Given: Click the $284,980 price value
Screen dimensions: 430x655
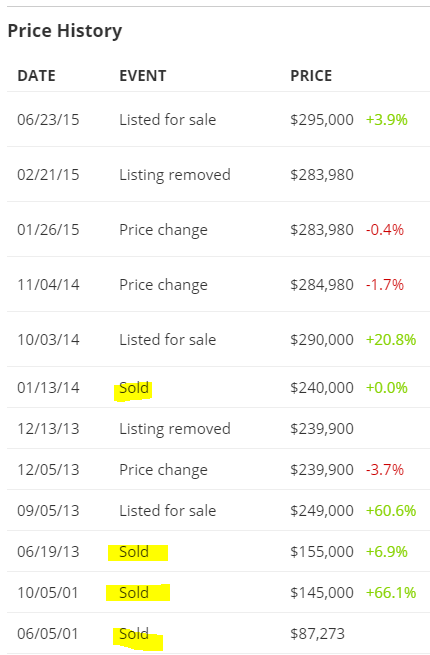Looking at the screenshot, I should (322, 284).
